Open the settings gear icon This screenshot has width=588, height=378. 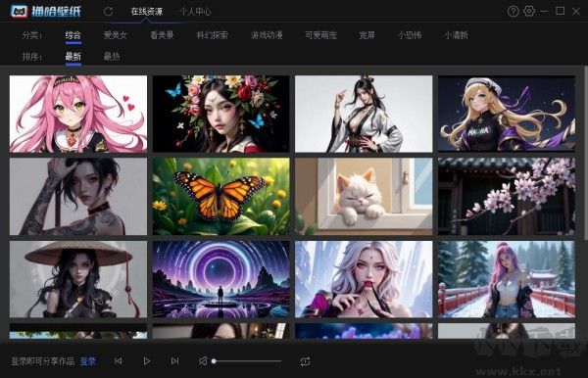(529, 11)
